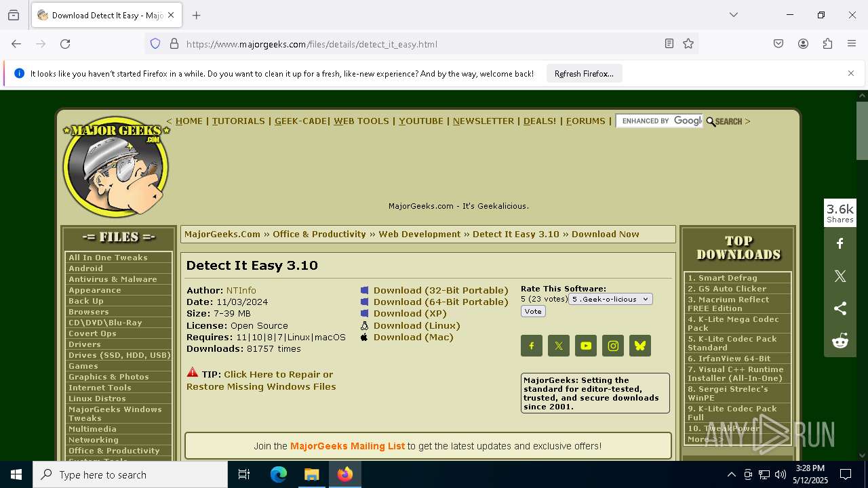Screen dimensions: 868x488
Task: Click Download (Mac) link
Action: [414, 337]
